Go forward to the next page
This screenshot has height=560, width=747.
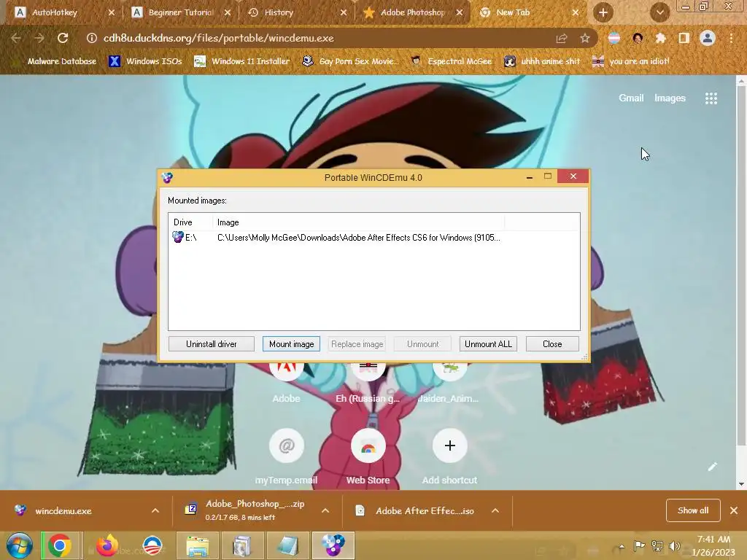[x=39, y=38]
